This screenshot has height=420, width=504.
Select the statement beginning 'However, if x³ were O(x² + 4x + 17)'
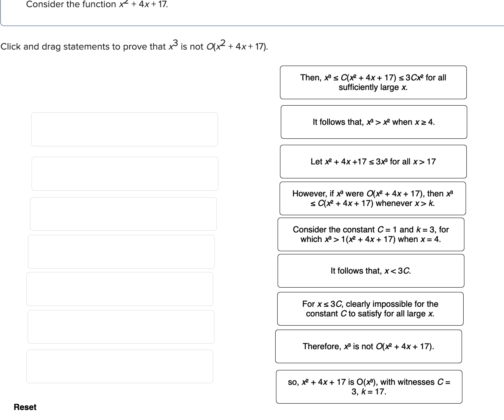pyautogui.click(x=373, y=198)
